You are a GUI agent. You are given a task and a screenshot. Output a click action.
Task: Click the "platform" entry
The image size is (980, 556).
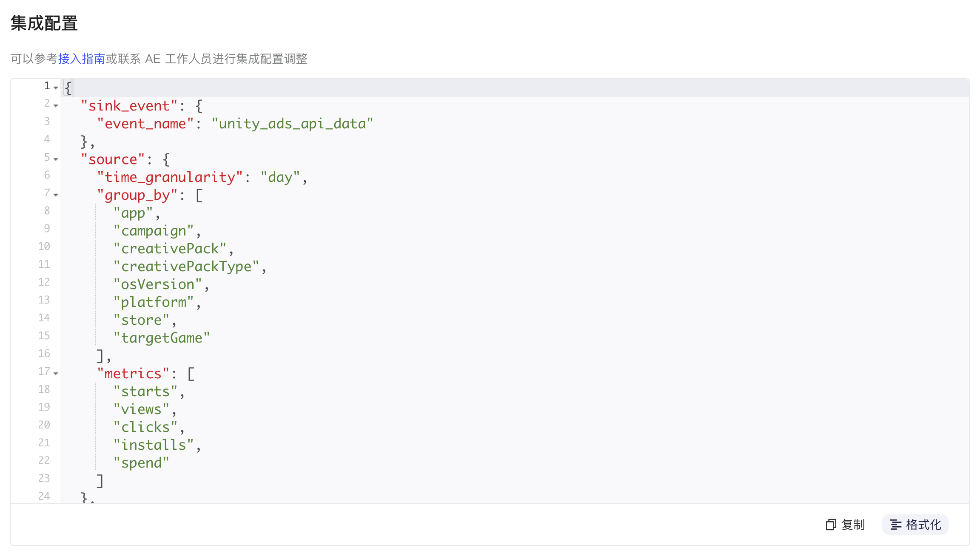[x=154, y=302]
